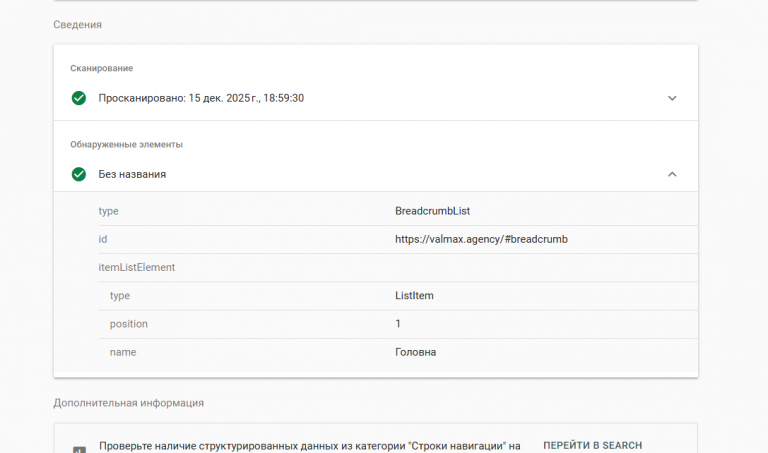Collapse the Без названия section chevron
The width and height of the screenshot is (768, 453).
tap(672, 174)
